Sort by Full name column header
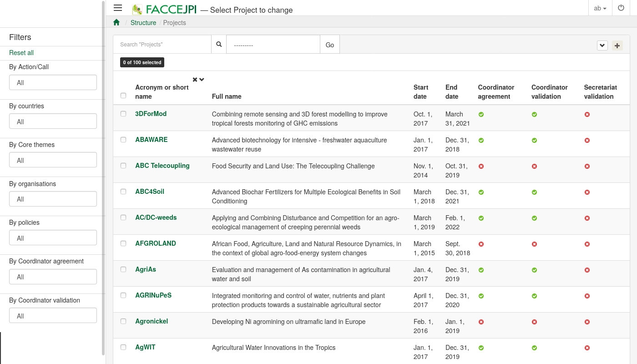Viewport: 637px width, 364px height. tap(227, 96)
